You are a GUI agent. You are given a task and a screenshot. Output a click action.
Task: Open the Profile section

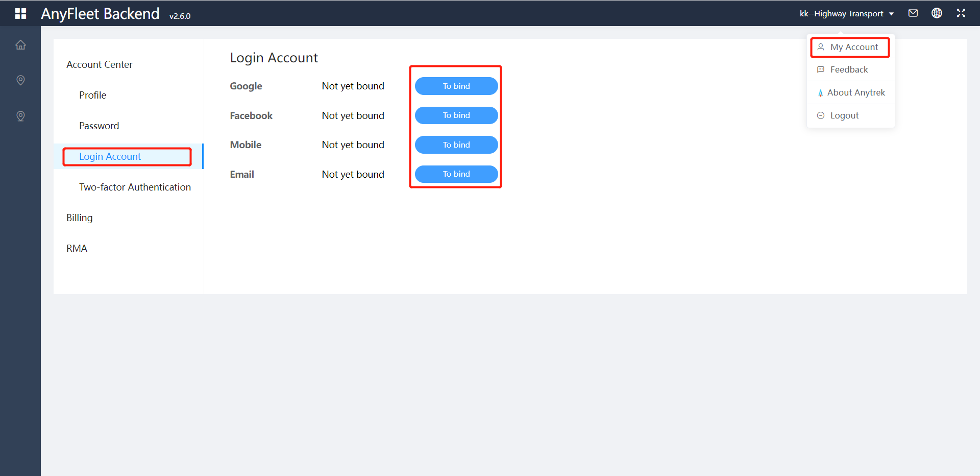(92, 96)
